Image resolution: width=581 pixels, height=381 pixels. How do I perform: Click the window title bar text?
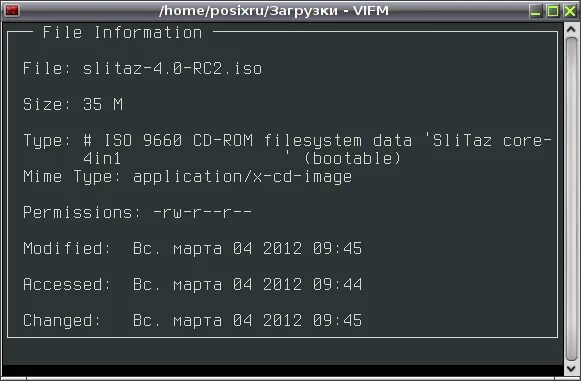(274, 10)
